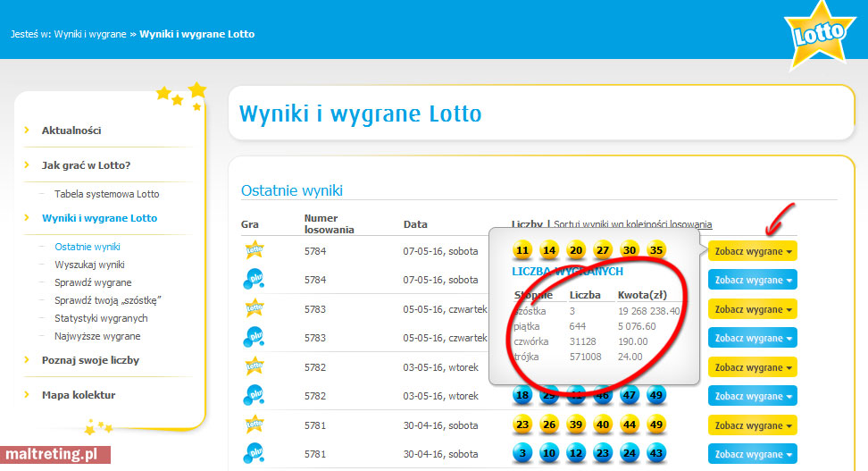Open Statystyki wygranych submenu link
Viewport: 868px width, 471px height.
(101, 318)
